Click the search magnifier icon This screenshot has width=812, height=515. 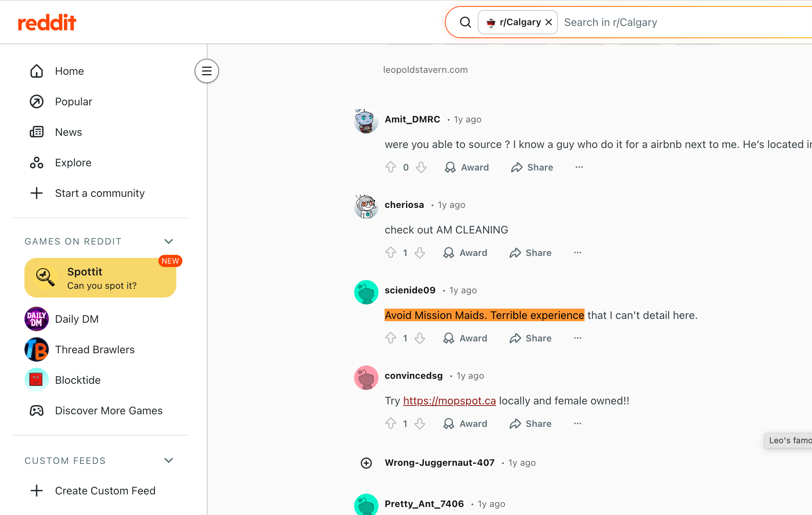pyautogui.click(x=465, y=23)
